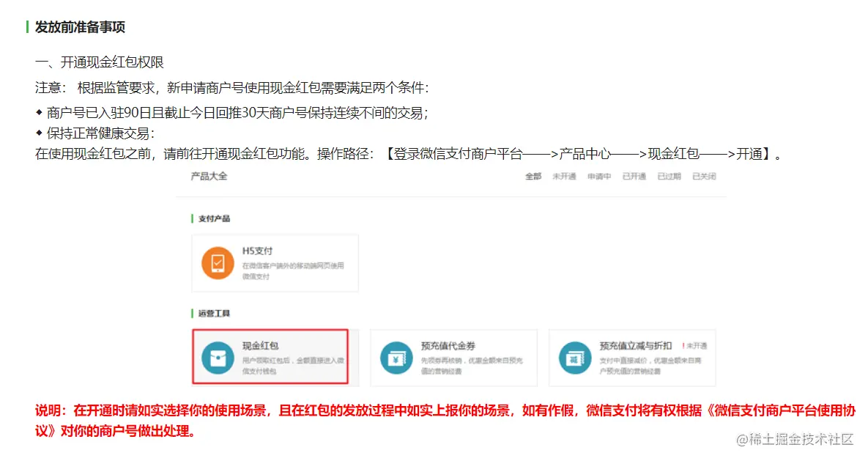Screen dimensions: 868x461
Task: Select the 未开通 filter tab
Action: [x=564, y=176]
